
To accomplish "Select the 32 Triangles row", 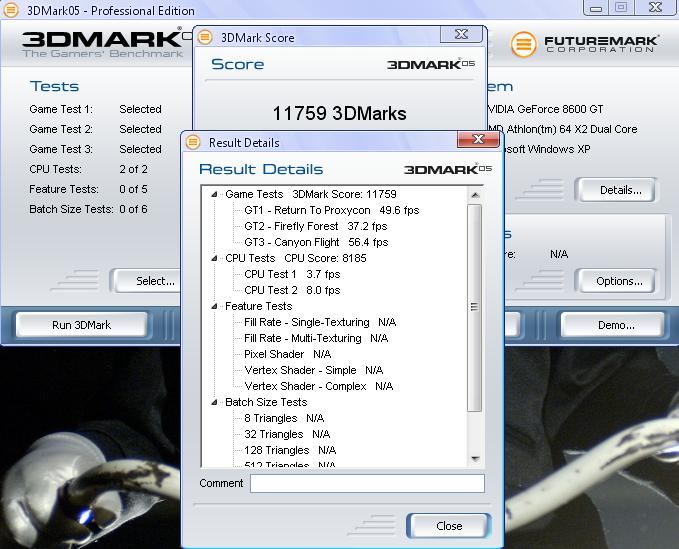I will coord(287,435).
